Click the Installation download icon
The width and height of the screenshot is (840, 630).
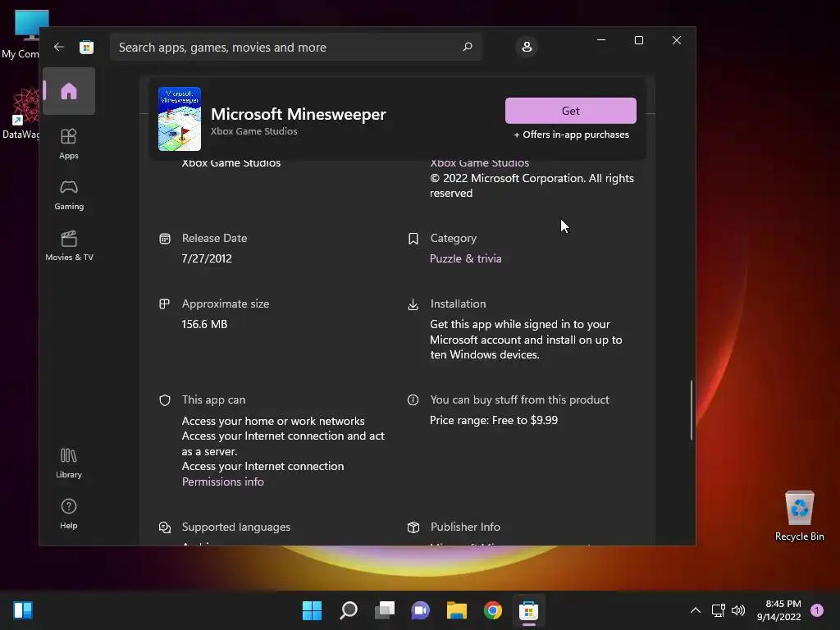click(413, 304)
